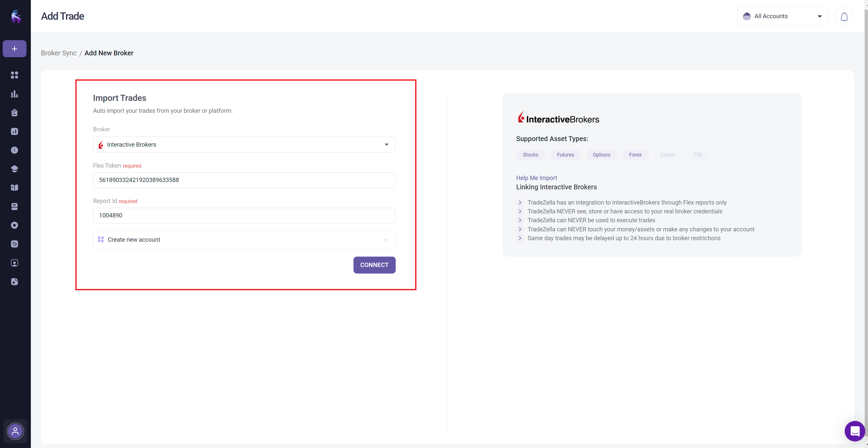Click the open book icon in sidebar
The image size is (868, 448).
click(x=14, y=188)
